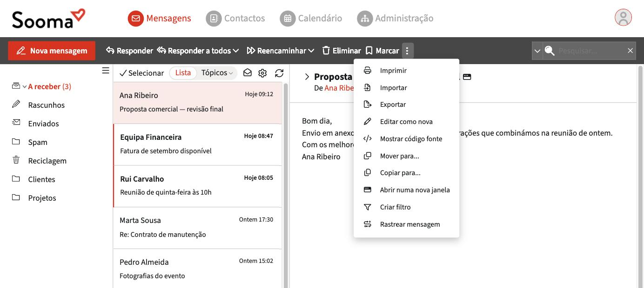Image resolution: width=644 pixels, height=288 pixels.
Task: Click reading pane vertical scrollbar
Action: pyautogui.click(x=640, y=177)
